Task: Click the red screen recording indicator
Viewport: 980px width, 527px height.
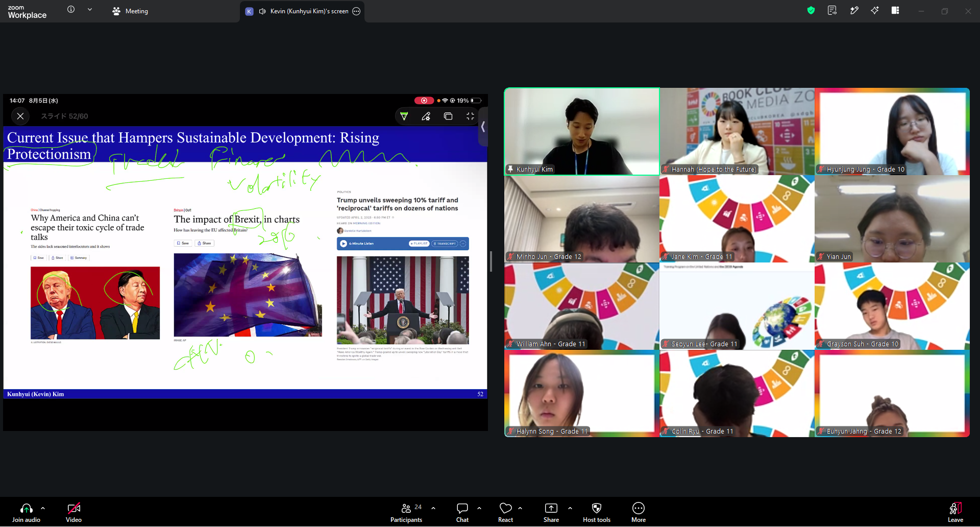Action: (424, 101)
